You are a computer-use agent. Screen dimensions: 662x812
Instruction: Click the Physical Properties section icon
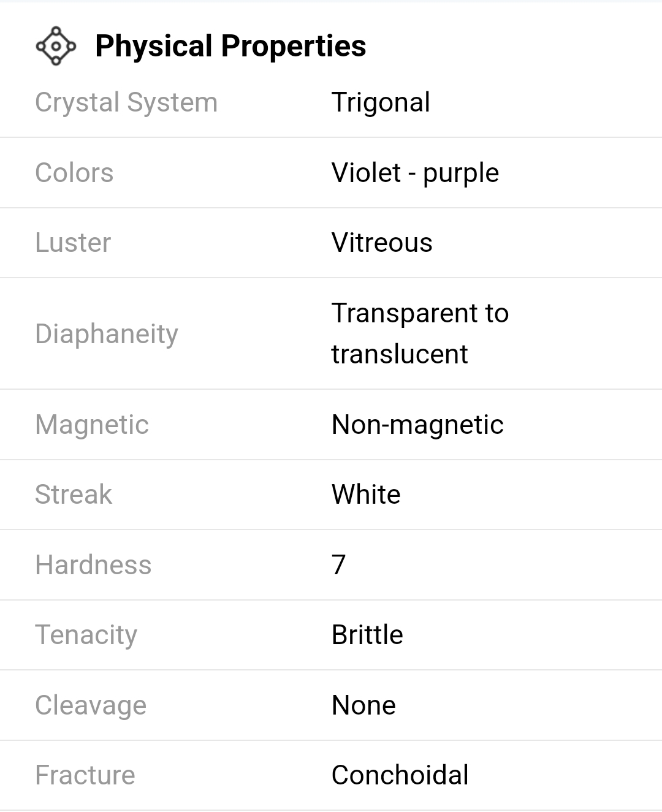56,46
